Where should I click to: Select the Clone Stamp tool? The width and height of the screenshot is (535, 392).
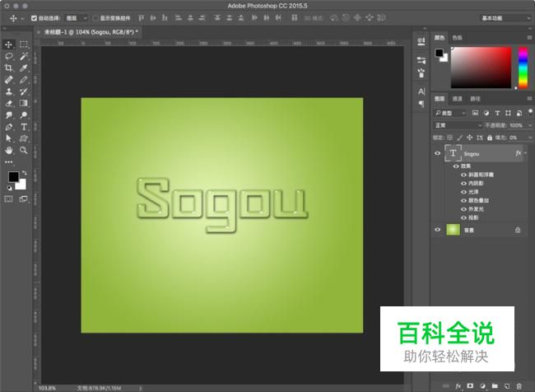click(8, 91)
